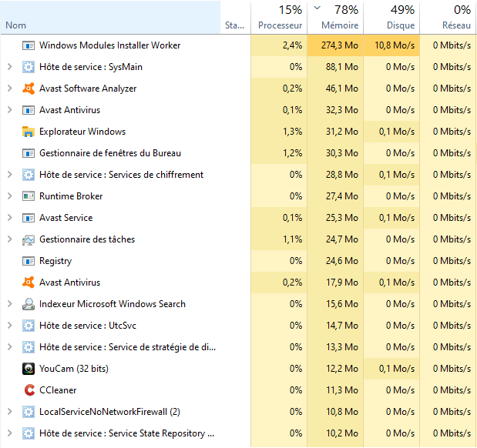The height and width of the screenshot is (448, 477).
Task: Click the 28,8 Mo memory value
Action: [342, 175]
